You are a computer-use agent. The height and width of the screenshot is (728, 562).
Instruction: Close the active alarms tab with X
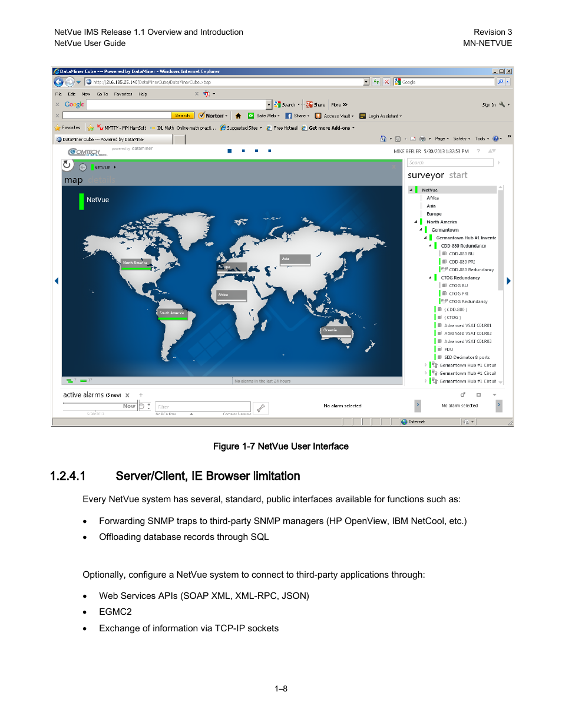[x=127, y=396]
